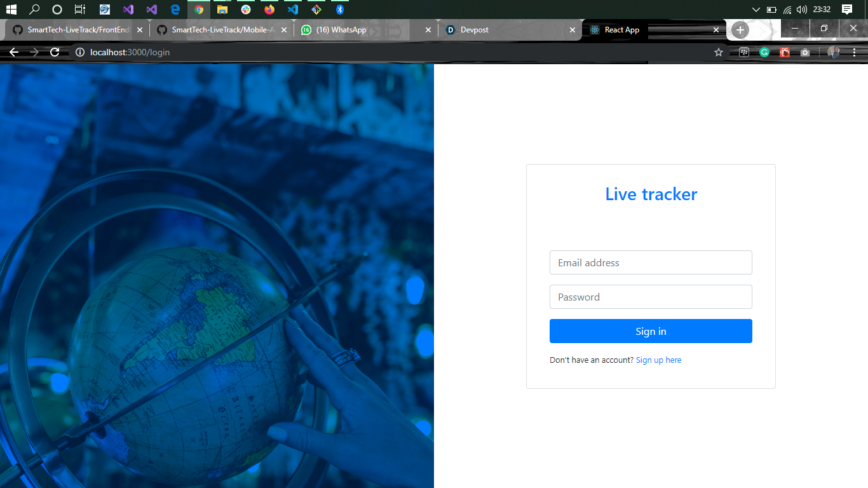Image resolution: width=868 pixels, height=488 pixels.
Task: Close the SmartTech-LiveTrack/FrontEnd tab
Action: 140,30
